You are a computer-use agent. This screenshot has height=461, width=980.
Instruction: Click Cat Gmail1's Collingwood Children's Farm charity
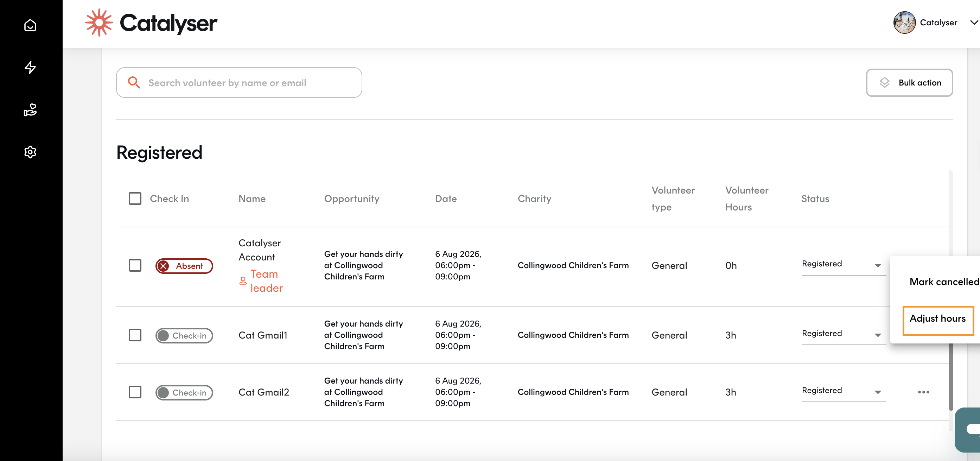(x=573, y=335)
